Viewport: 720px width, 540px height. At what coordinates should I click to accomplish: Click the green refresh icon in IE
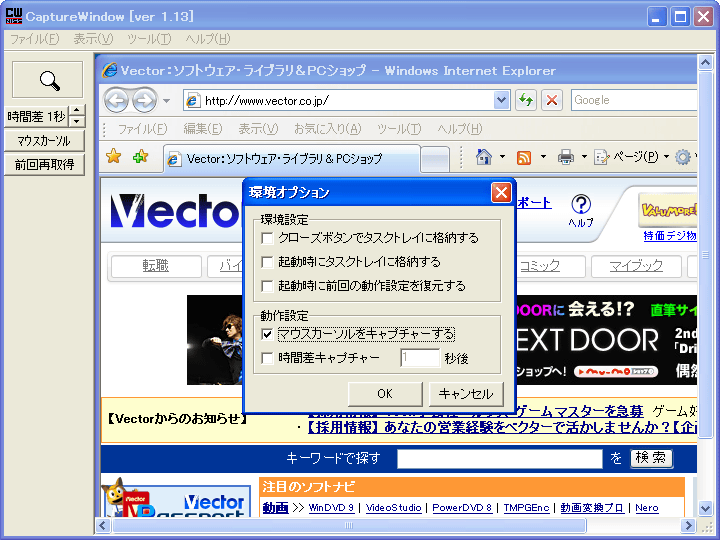click(526, 100)
